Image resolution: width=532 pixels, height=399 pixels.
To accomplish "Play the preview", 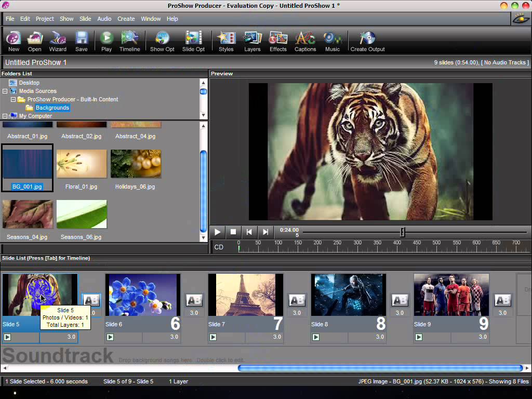I will (217, 232).
